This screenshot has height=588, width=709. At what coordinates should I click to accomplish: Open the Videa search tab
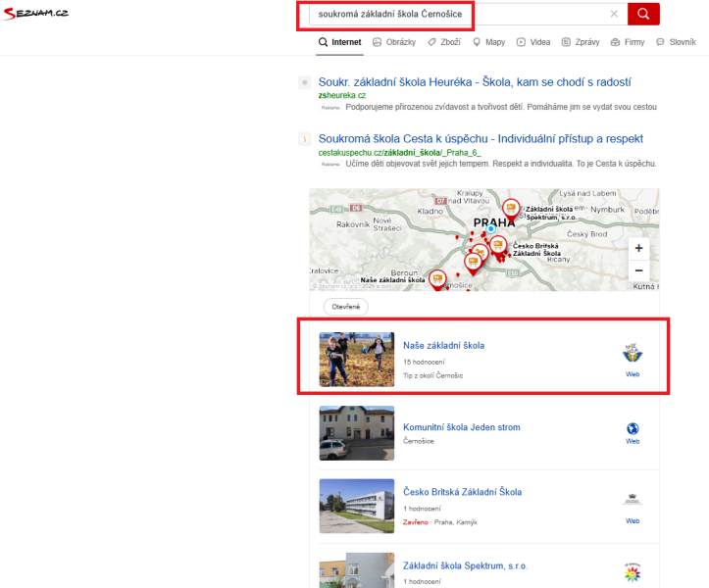click(x=533, y=42)
